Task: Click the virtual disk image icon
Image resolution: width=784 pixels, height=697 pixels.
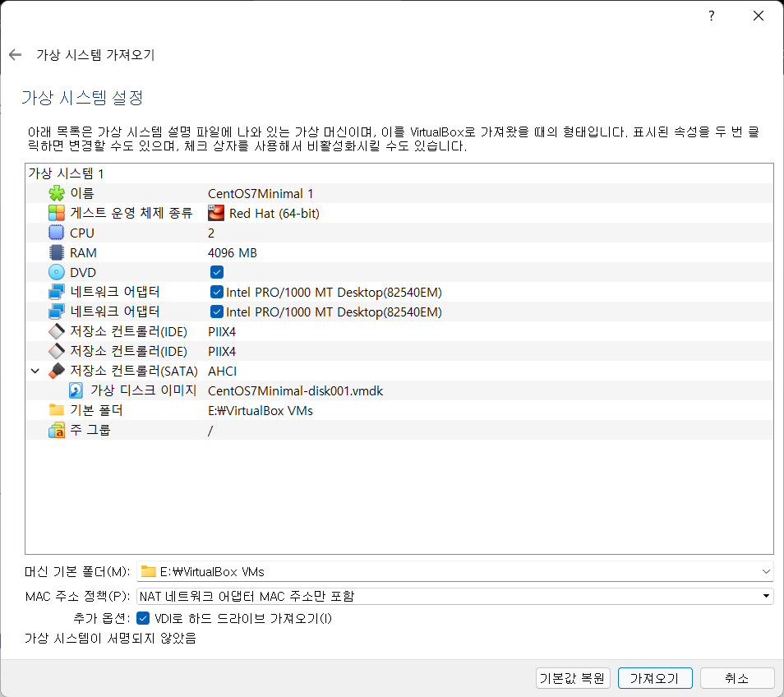Action: [76, 390]
